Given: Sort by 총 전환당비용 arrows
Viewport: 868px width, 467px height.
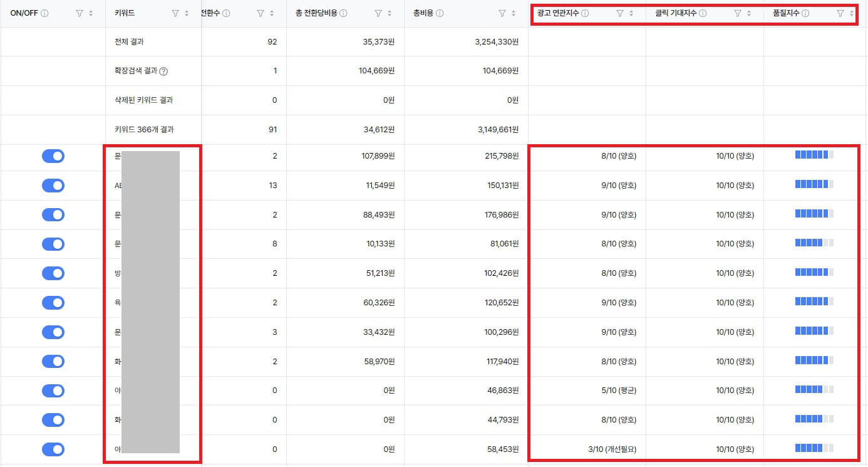Looking at the screenshot, I should (390, 13).
